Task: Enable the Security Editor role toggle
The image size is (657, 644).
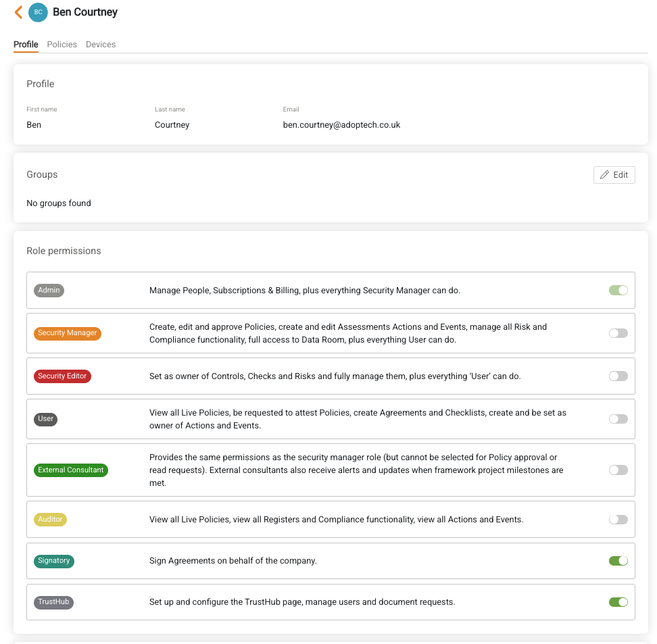Action: [x=618, y=376]
